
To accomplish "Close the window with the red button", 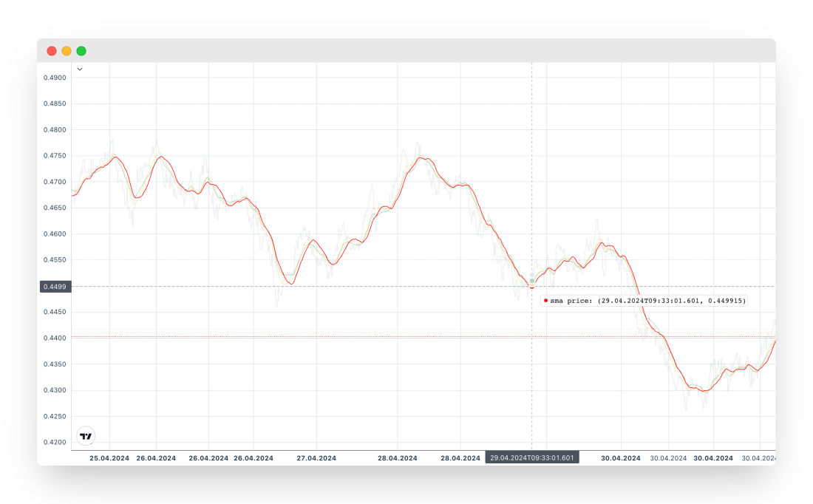I will [52, 51].
